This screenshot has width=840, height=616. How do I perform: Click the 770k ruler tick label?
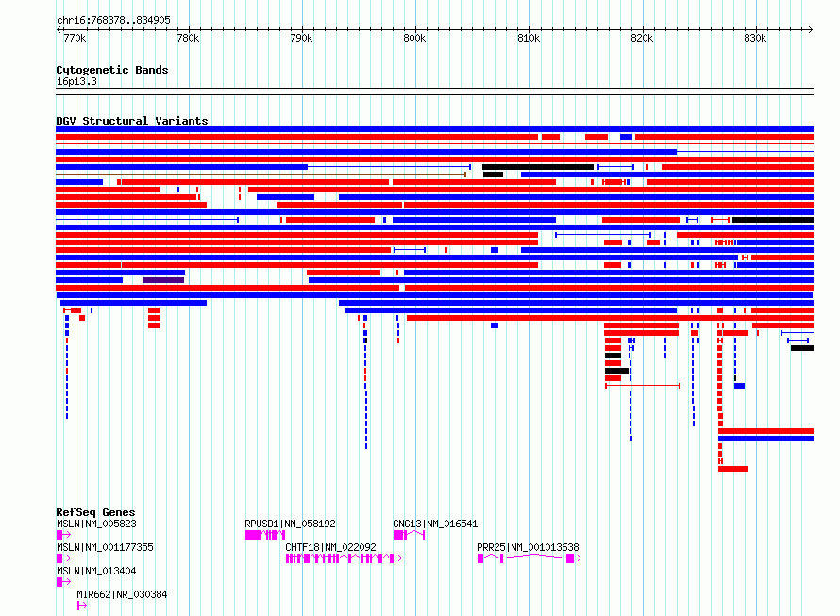tap(75, 38)
